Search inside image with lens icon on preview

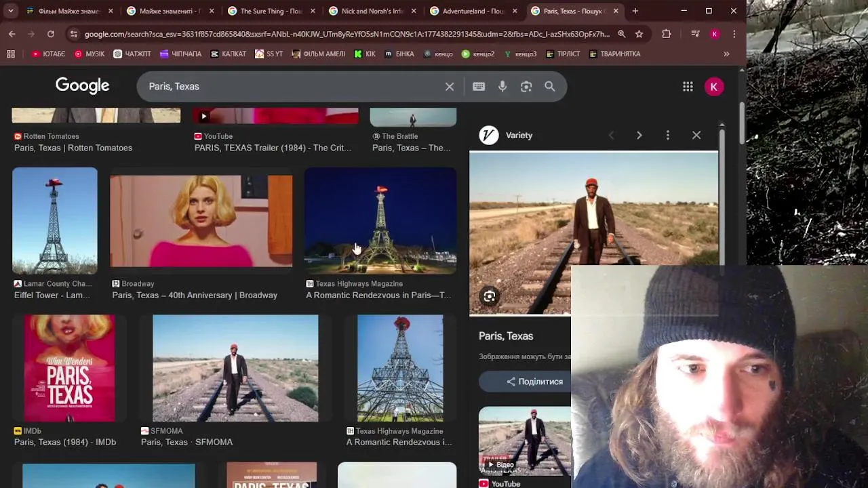tap(490, 296)
